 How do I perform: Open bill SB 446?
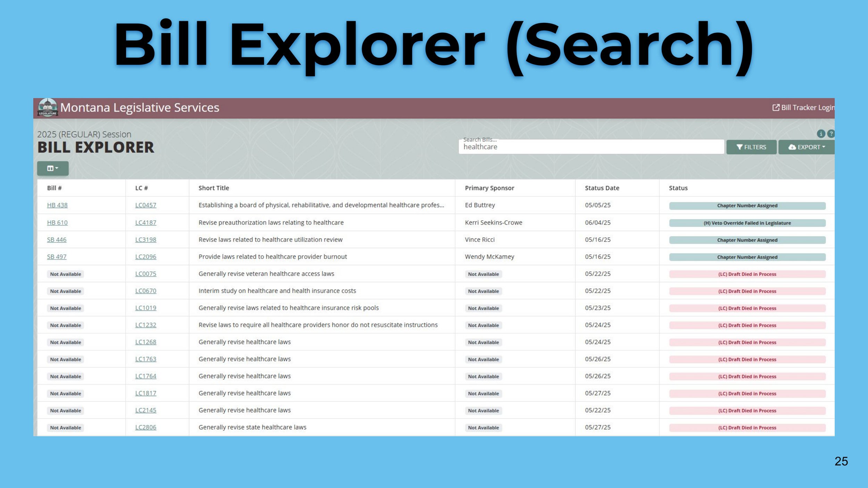click(x=57, y=239)
